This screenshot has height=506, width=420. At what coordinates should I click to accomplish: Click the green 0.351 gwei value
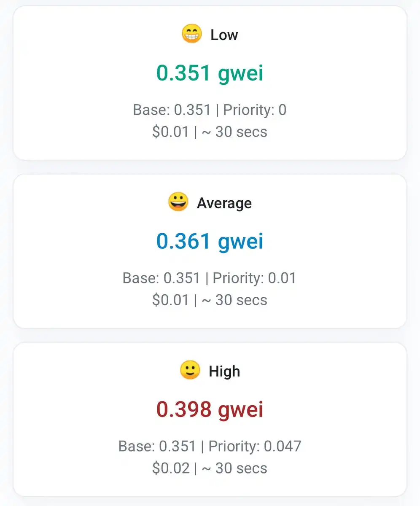210,73
